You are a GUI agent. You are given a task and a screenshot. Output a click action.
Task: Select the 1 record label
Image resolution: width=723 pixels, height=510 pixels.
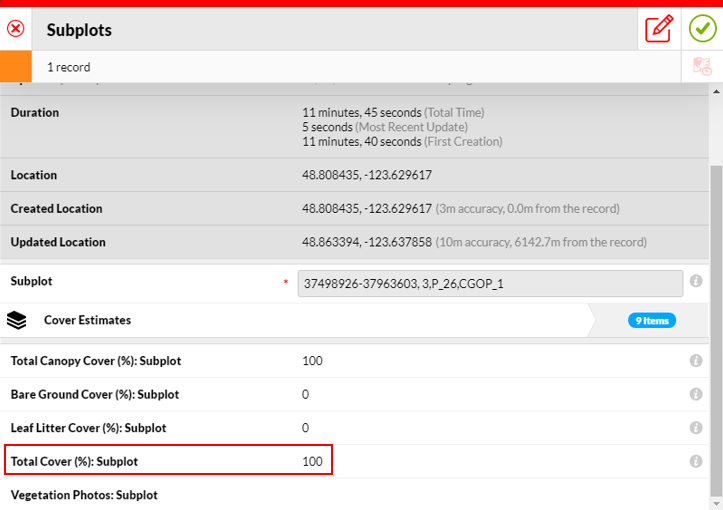69,67
